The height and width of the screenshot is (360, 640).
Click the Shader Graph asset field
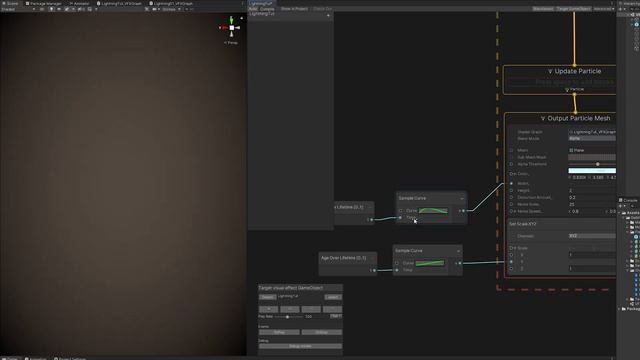(592, 132)
